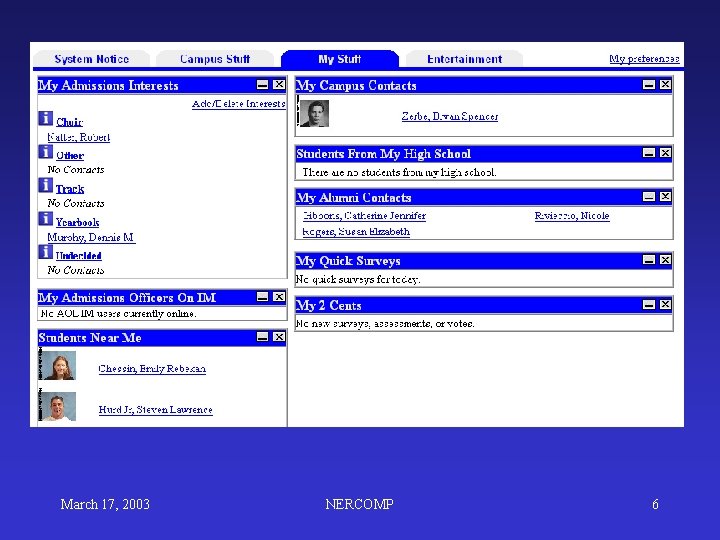Switch to the Campus Stuff tab
The width and height of the screenshot is (720, 540).
point(215,59)
